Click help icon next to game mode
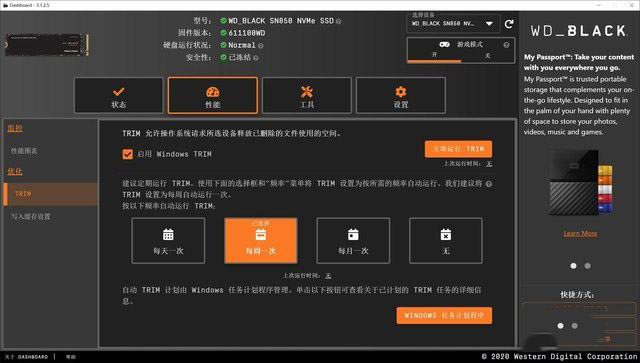This screenshot has height=363, width=640. click(506, 45)
